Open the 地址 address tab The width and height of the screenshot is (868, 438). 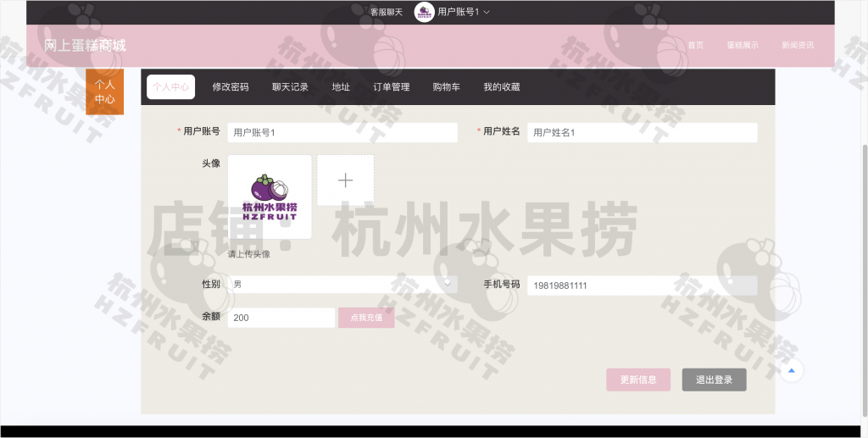341,86
